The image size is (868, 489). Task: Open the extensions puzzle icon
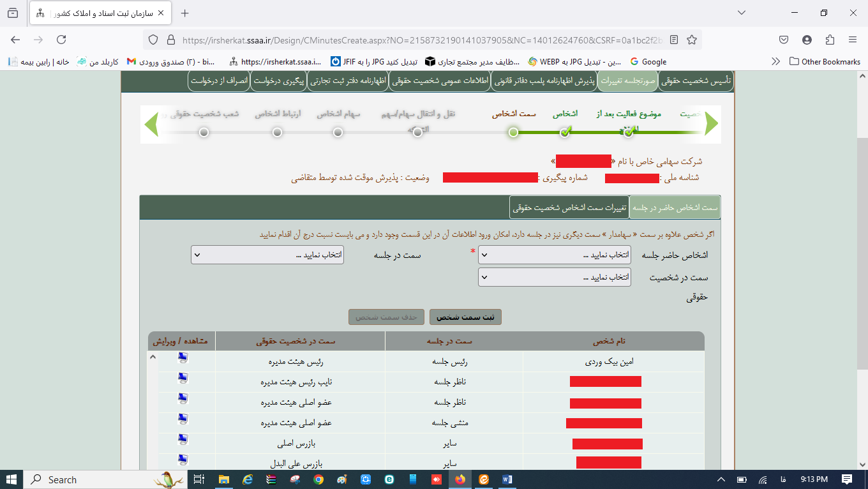(x=830, y=40)
